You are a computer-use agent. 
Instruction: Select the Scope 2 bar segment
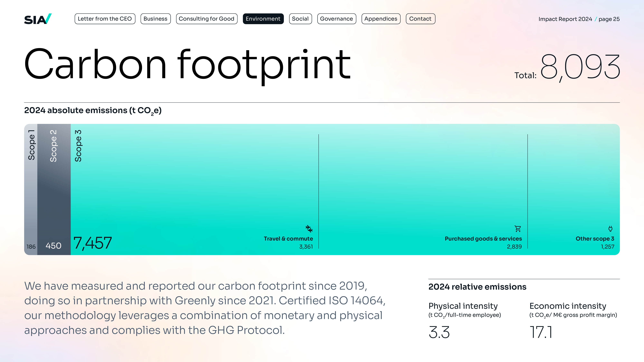54,189
